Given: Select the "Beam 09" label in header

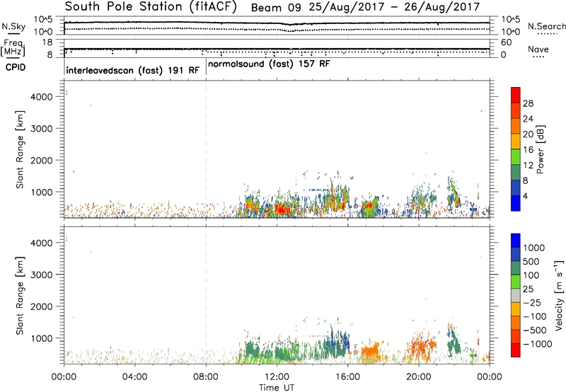Looking at the screenshot, I should 276,7.
